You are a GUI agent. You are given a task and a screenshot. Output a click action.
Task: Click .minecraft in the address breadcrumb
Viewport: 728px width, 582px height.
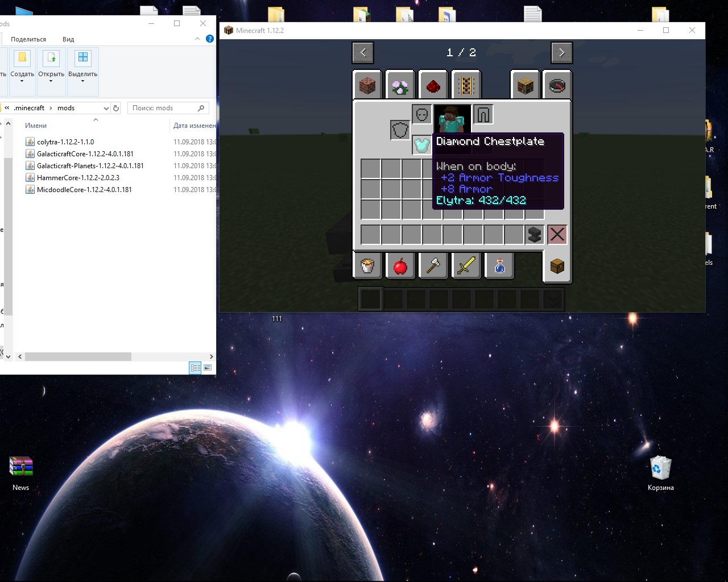pos(29,108)
